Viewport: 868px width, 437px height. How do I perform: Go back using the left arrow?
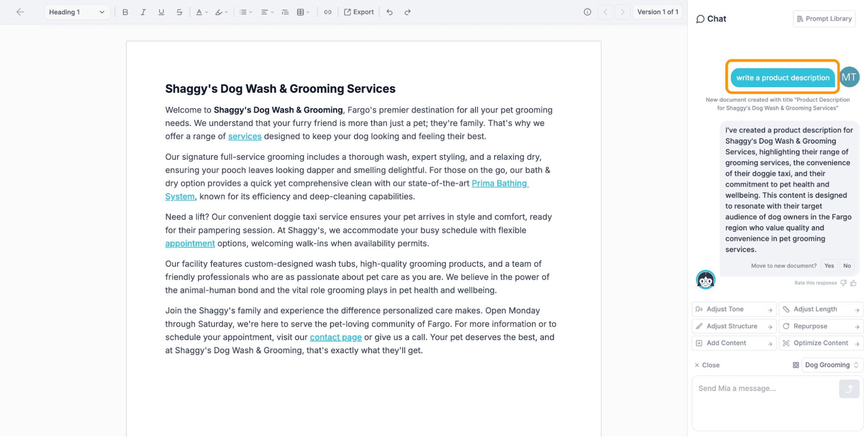pyautogui.click(x=20, y=12)
